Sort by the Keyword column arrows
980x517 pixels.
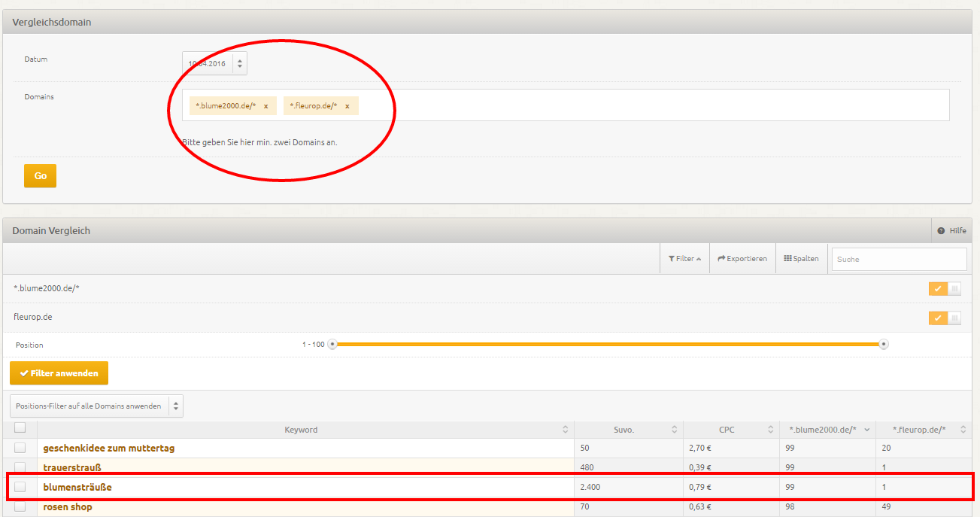(x=566, y=430)
